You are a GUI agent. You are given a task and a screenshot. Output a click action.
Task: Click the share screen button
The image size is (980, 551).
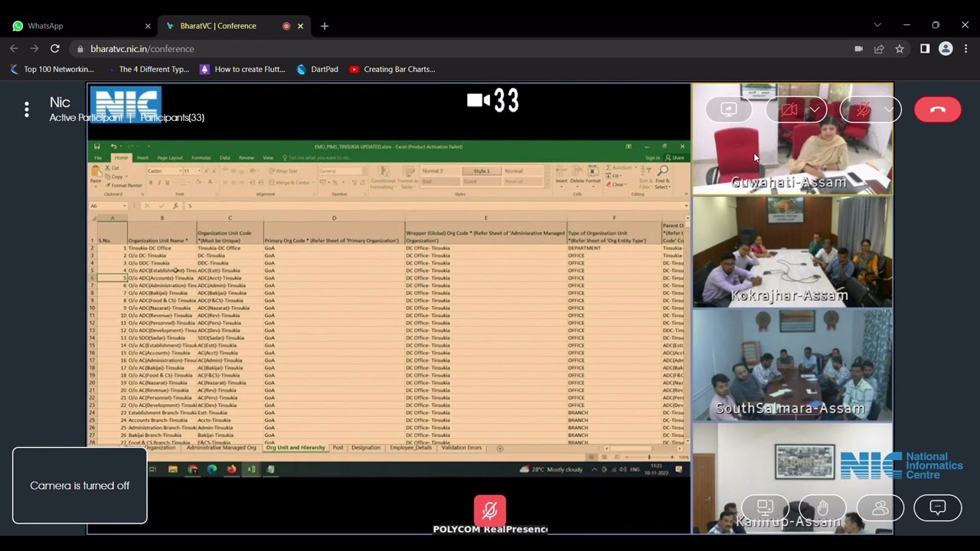coord(729,109)
